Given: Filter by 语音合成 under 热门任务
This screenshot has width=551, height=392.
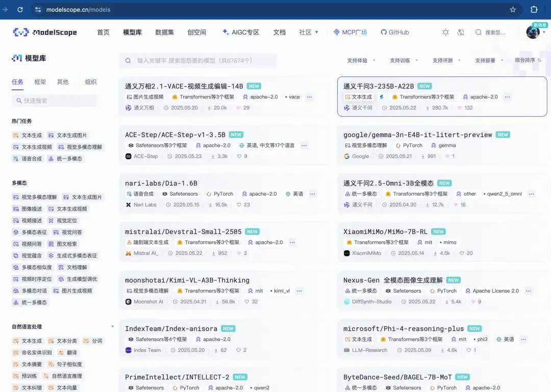Looking at the screenshot, I should coord(28,159).
